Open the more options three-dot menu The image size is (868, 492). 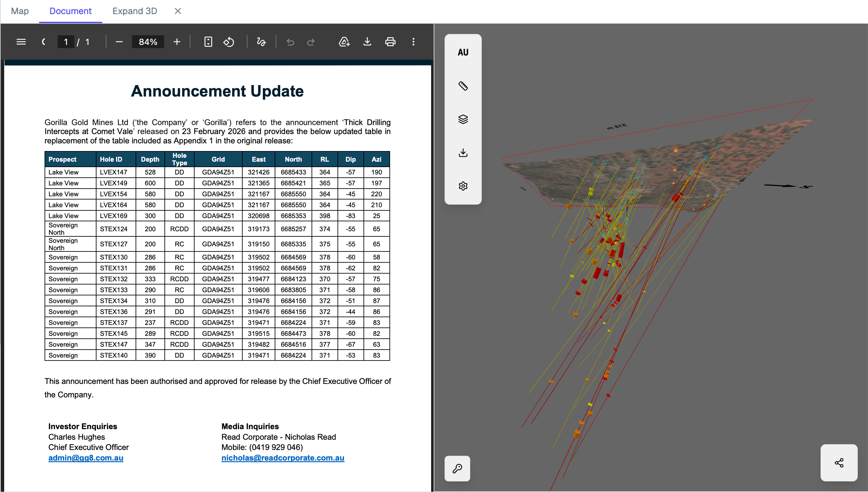(x=413, y=42)
